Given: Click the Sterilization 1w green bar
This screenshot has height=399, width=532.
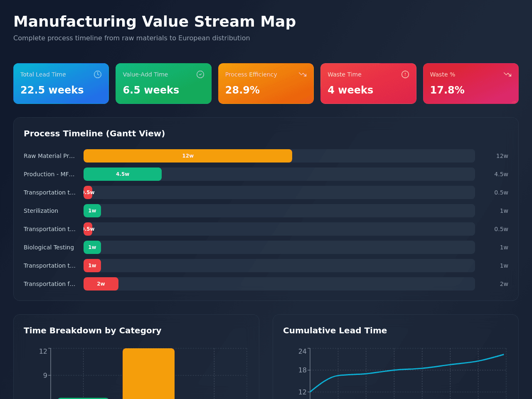Looking at the screenshot, I should pos(92,211).
